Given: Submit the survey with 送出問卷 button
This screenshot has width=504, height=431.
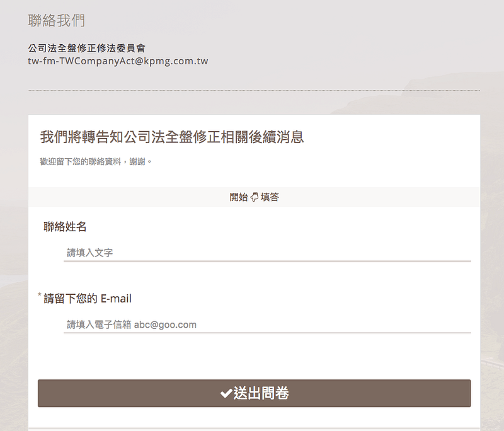Looking at the screenshot, I should point(255,393).
